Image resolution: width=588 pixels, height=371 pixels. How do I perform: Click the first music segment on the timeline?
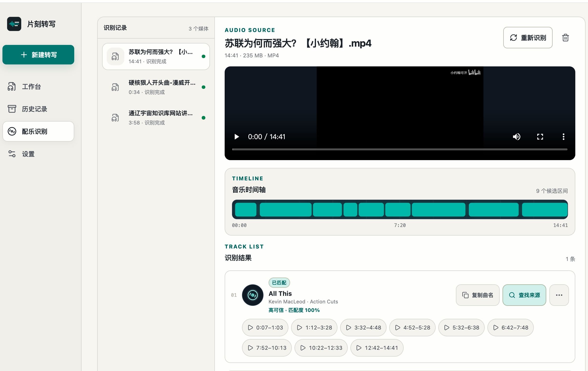pyautogui.click(x=246, y=209)
